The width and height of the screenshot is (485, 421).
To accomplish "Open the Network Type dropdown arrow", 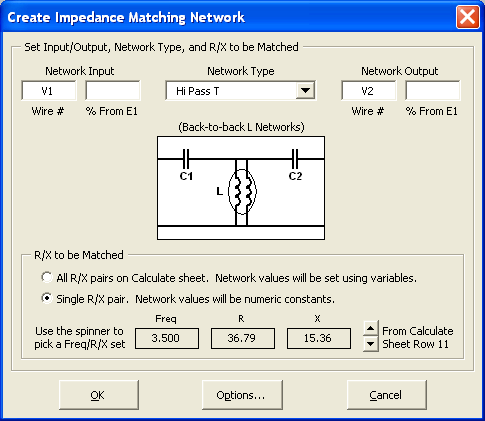I will 305,91.
